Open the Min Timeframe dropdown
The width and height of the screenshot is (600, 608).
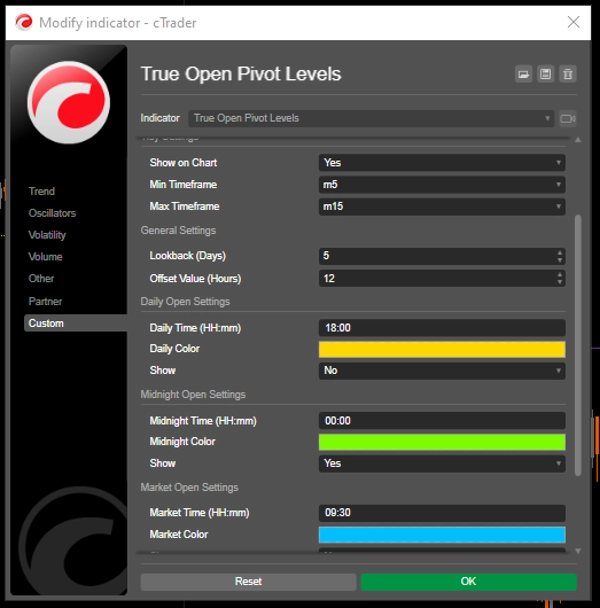pyautogui.click(x=442, y=185)
